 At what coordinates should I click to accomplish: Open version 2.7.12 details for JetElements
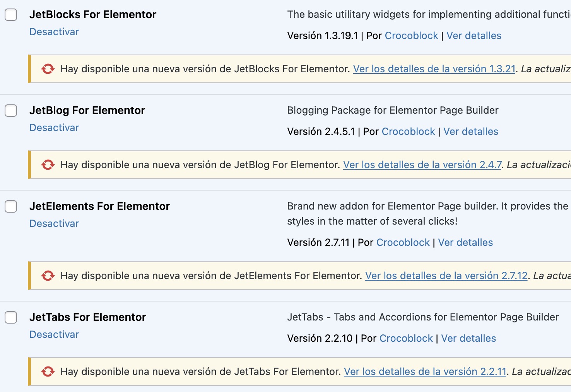tap(446, 276)
